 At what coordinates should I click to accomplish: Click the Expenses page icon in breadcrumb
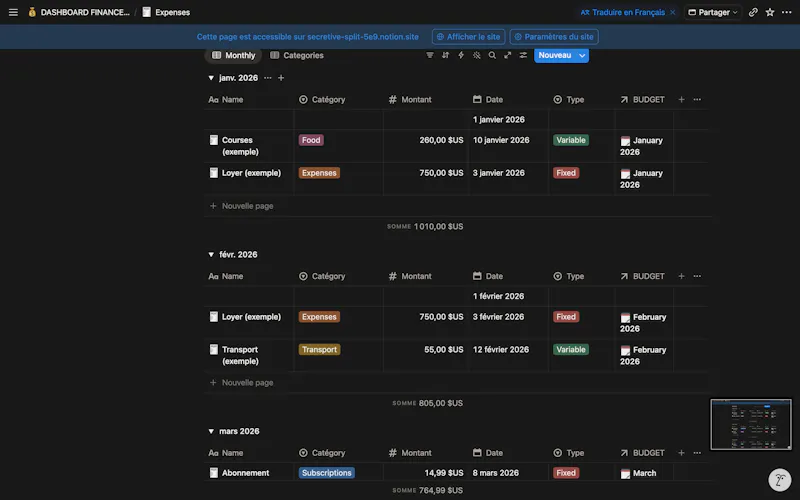click(x=146, y=12)
